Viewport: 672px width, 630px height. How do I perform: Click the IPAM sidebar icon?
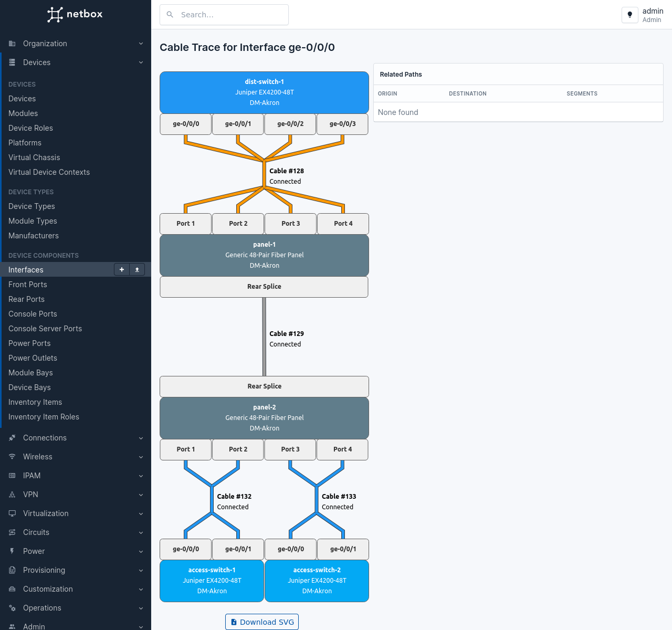12,476
